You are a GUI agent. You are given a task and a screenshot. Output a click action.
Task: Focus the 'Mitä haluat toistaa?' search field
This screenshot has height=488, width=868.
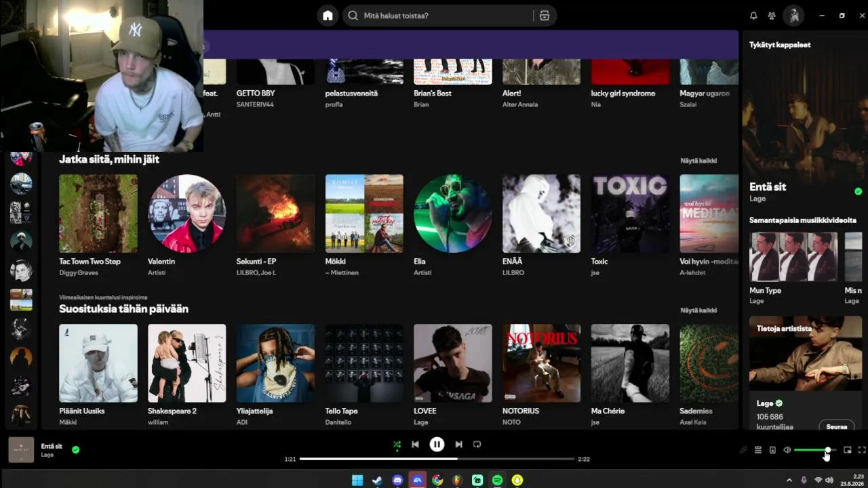pyautogui.click(x=449, y=16)
